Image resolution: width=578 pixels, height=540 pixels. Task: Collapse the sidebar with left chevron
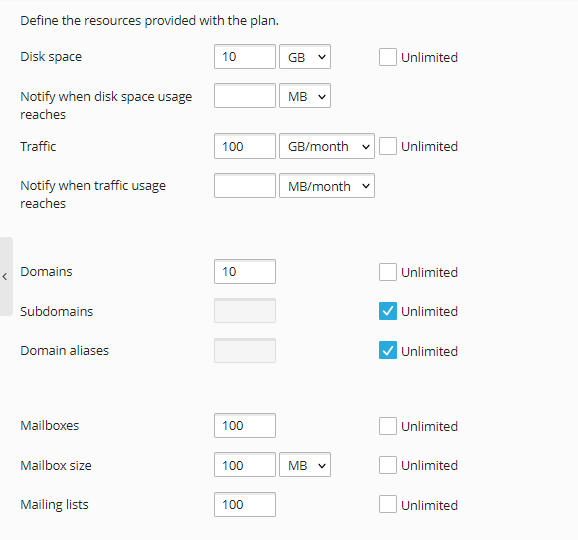pyautogui.click(x=6, y=276)
